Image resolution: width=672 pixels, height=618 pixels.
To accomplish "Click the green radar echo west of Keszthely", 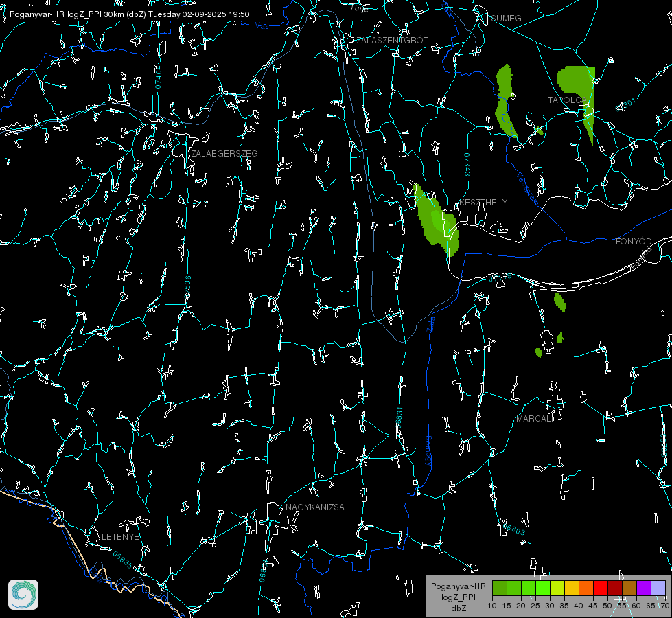I will coord(437,222).
